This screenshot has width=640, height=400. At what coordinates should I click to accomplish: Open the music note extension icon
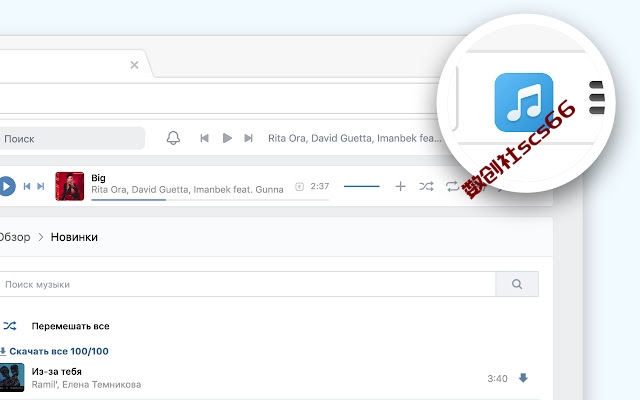click(x=524, y=102)
